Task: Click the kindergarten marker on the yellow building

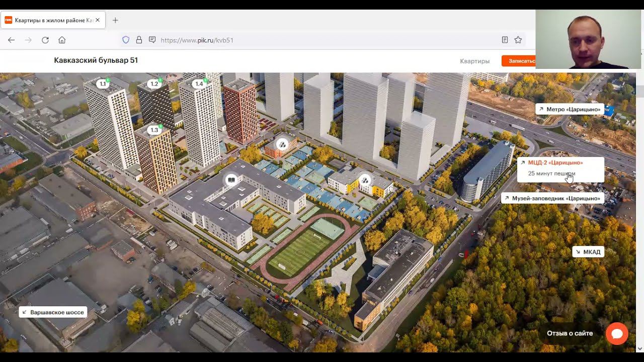Action: coord(365,179)
